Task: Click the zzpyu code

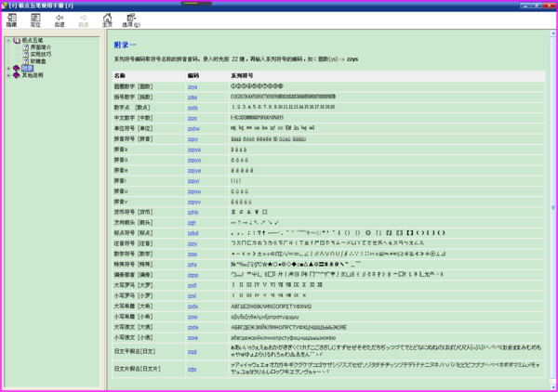Action: pos(194,191)
